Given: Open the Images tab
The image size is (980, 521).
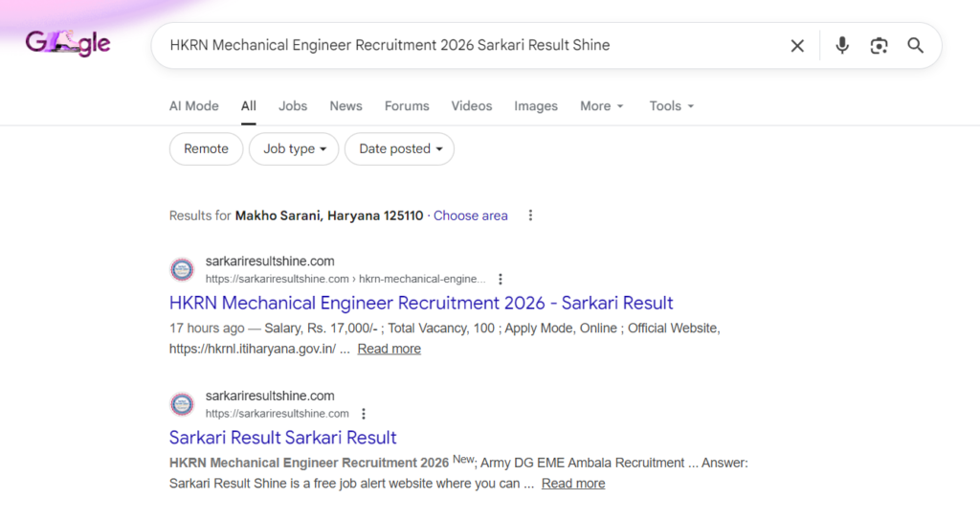Looking at the screenshot, I should [x=536, y=106].
